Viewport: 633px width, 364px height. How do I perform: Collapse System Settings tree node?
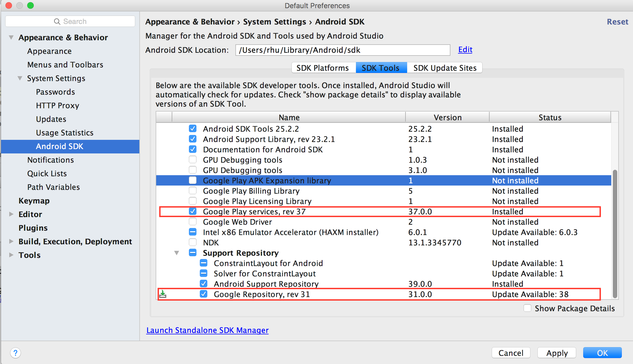click(x=20, y=78)
